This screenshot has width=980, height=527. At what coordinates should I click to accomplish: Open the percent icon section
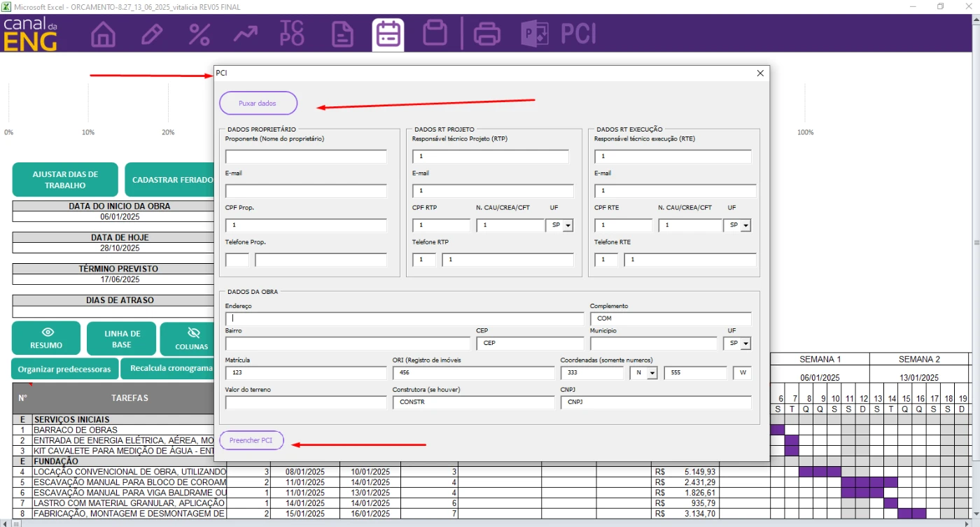[x=199, y=34]
